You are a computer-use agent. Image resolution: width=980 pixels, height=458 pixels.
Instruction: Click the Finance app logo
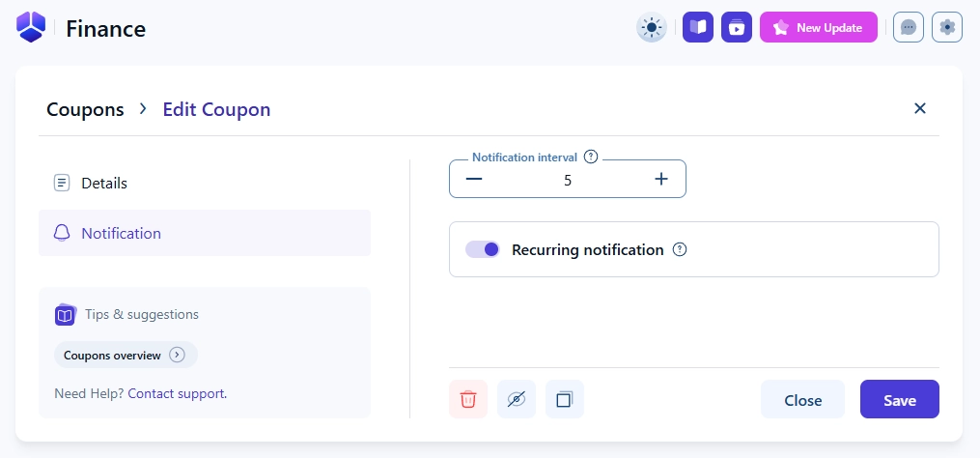click(x=32, y=27)
